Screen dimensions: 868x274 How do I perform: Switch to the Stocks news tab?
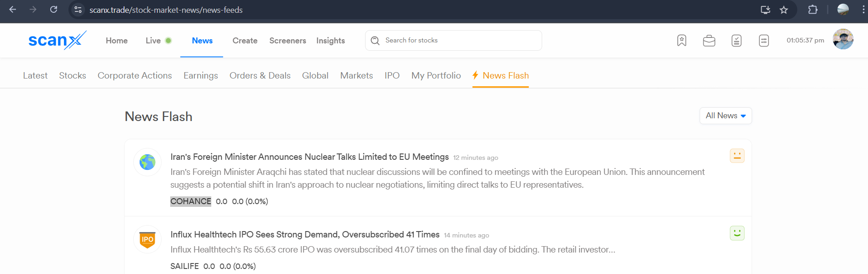coord(73,75)
